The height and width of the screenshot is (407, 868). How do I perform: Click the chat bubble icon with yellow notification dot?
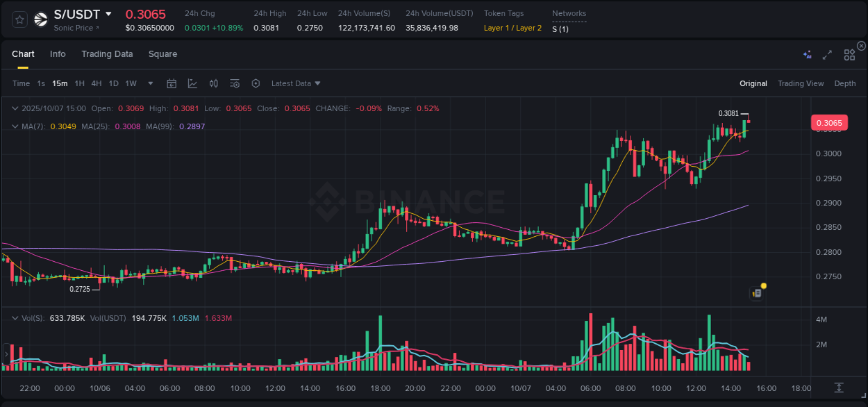pos(756,293)
